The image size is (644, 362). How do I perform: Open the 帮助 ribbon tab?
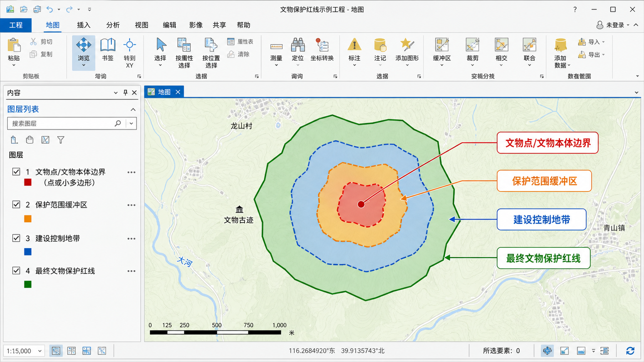click(243, 25)
